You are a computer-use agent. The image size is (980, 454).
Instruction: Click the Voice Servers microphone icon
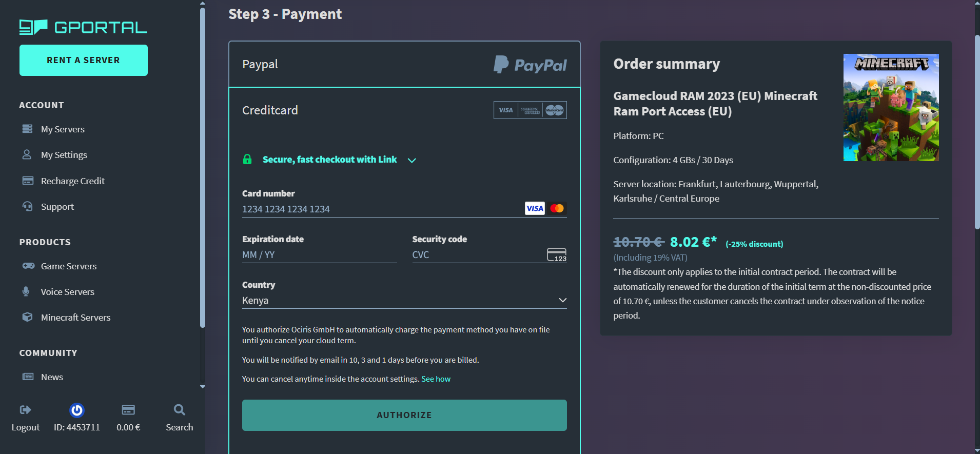26,291
